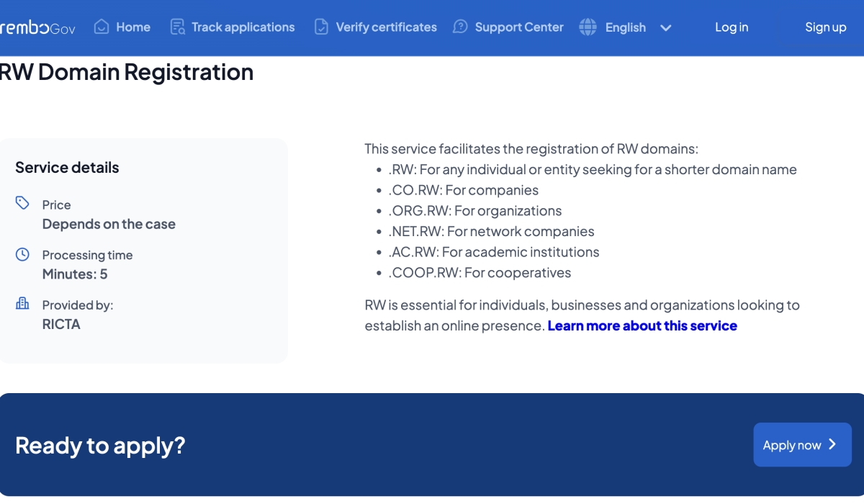Click the Verify certificates file icon
The width and height of the screenshot is (864, 504).
[x=321, y=27]
